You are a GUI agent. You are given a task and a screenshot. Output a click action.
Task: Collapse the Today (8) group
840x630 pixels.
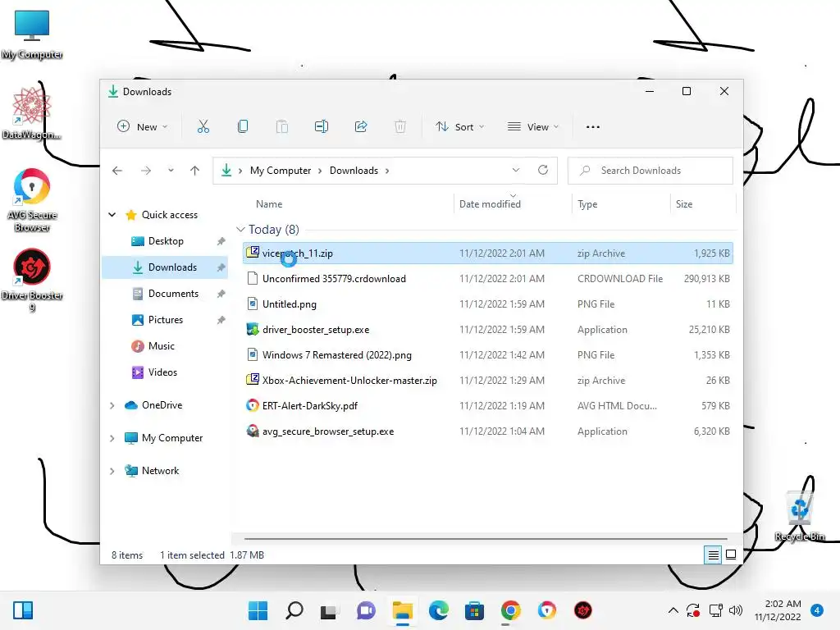pyautogui.click(x=240, y=230)
